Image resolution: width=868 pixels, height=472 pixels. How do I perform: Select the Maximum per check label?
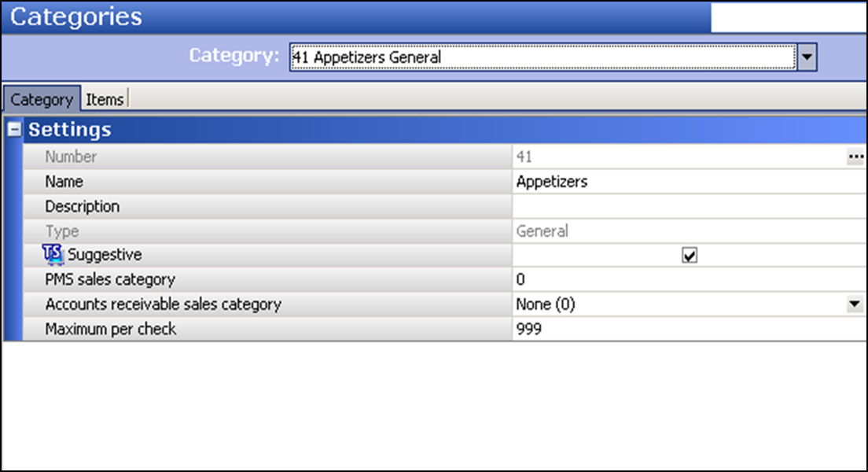point(111,329)
